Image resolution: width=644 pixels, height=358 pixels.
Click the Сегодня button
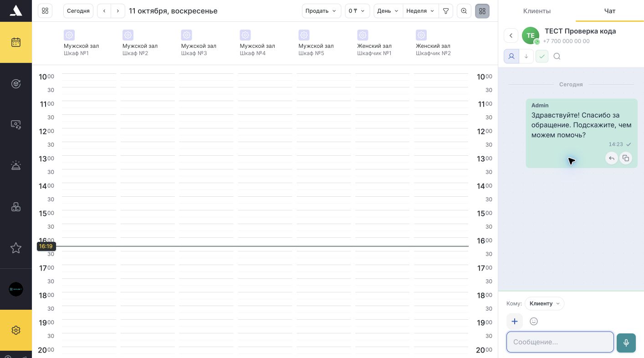(x=78, y=11)
